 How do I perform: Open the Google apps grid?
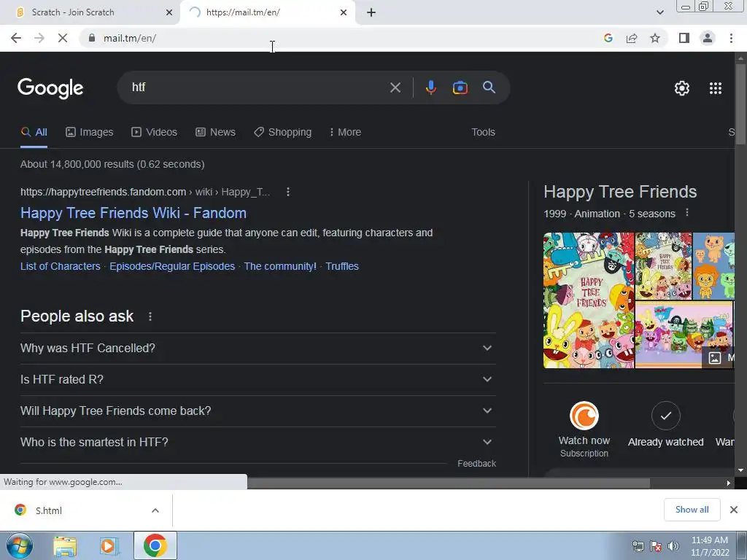point(716,88)
